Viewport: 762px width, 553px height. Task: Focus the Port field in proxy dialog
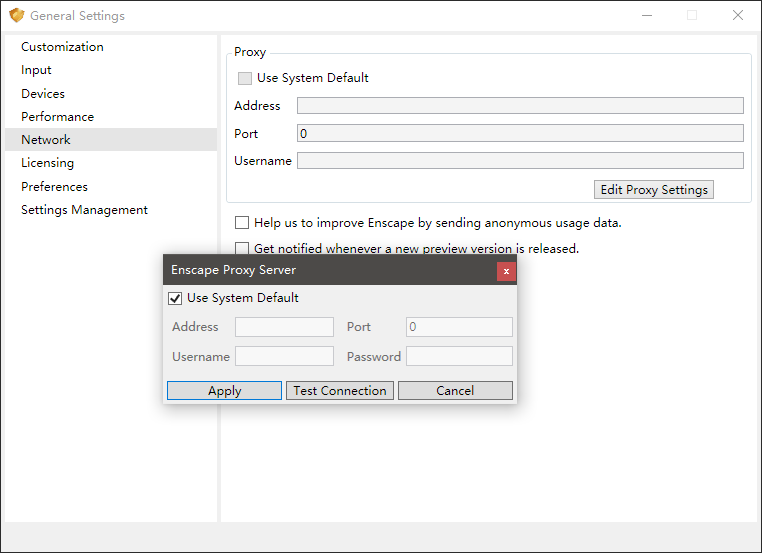[459, 327]
